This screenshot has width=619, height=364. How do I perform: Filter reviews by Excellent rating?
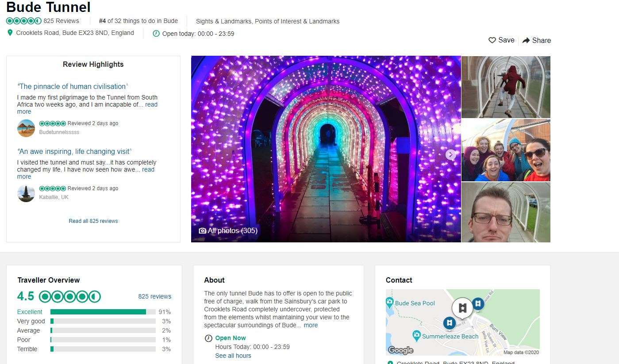pos(30,312)
